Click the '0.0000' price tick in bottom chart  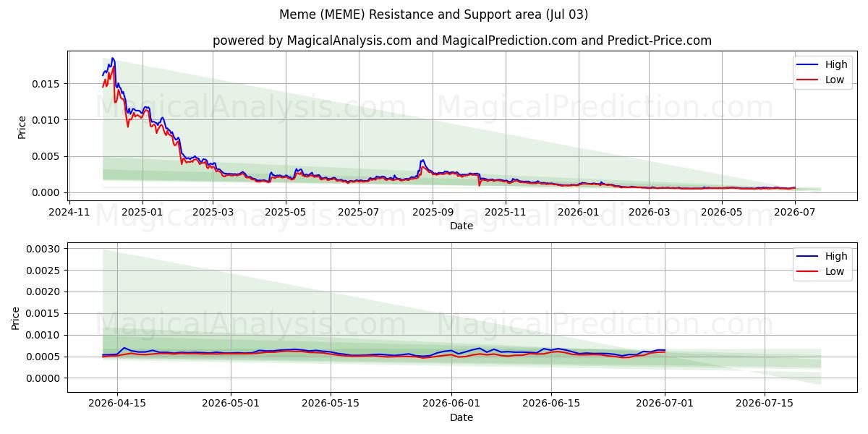click(44, 378)
